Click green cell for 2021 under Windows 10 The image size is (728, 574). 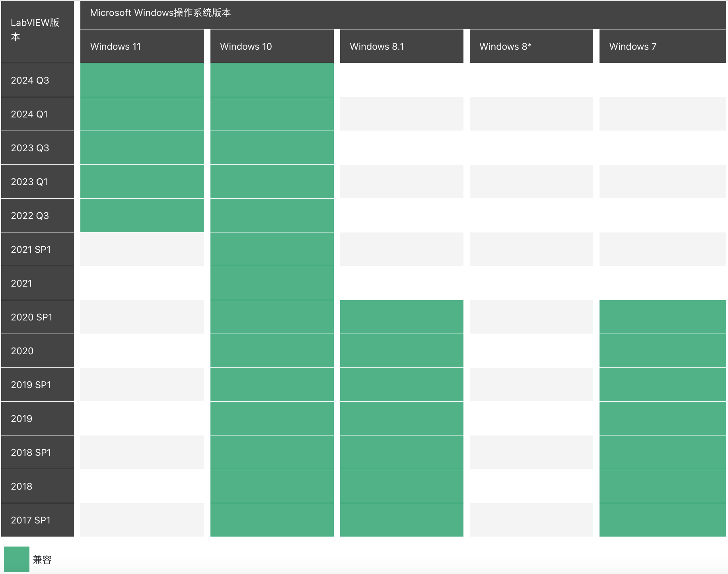click(272, 283)
